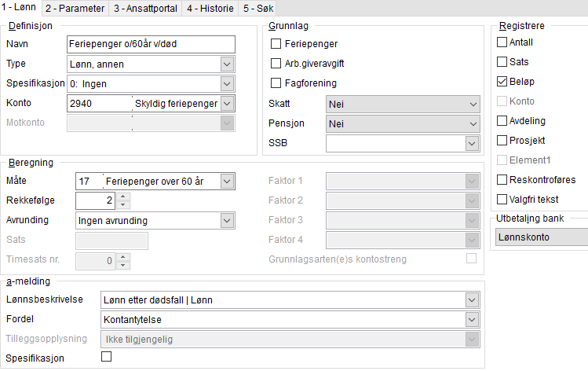Open the Måte dropdown Feriepenger over 60 år

coord(227,182)
